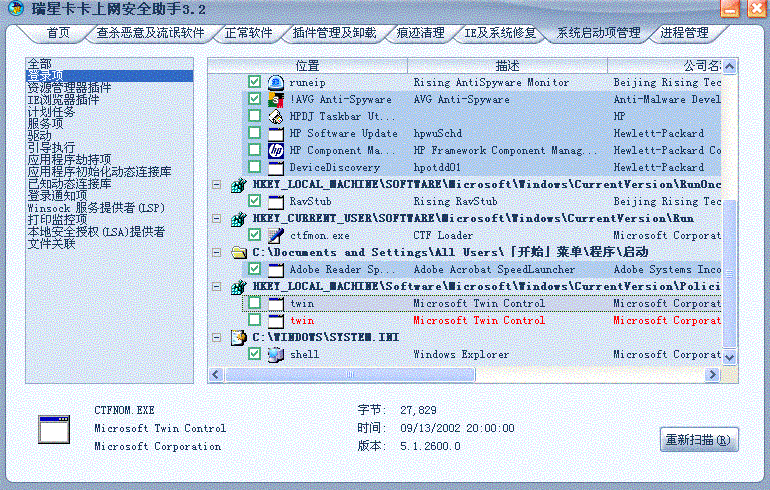Click the RunOnce registry key icon
The width and height of the screenshot is (770, 490).
point(239,185)
